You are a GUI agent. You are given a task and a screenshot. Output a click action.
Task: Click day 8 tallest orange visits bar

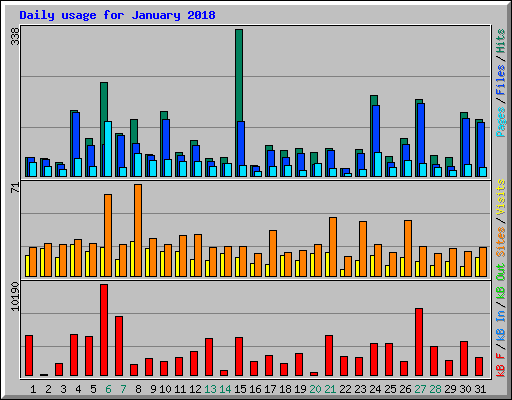[x=138, y=230]
